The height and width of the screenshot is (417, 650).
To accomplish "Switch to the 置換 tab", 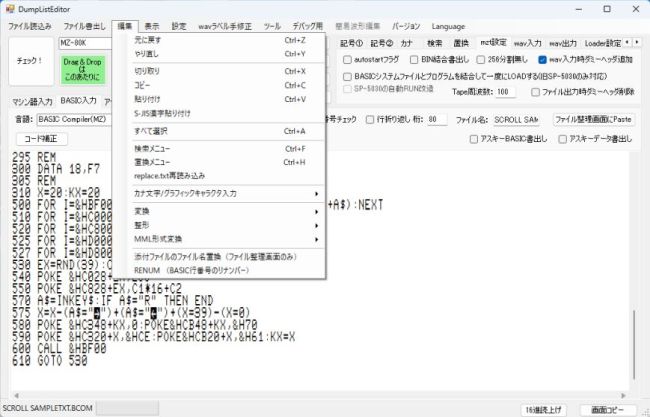I will [461, 43].
